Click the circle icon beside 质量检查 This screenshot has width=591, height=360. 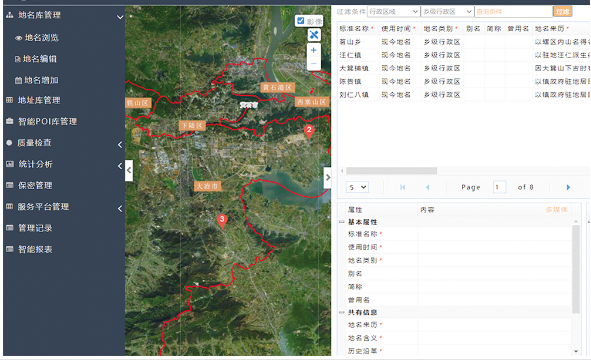click(9, 143)
